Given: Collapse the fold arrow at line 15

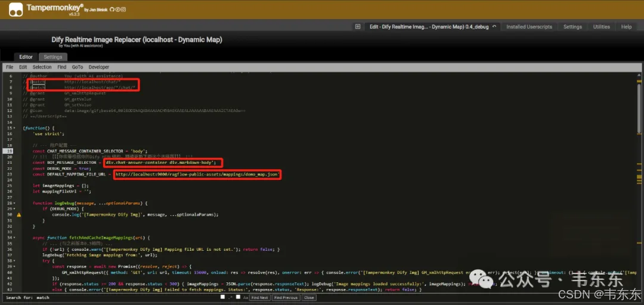Looking at the screenshot, I should coord(15,128).
